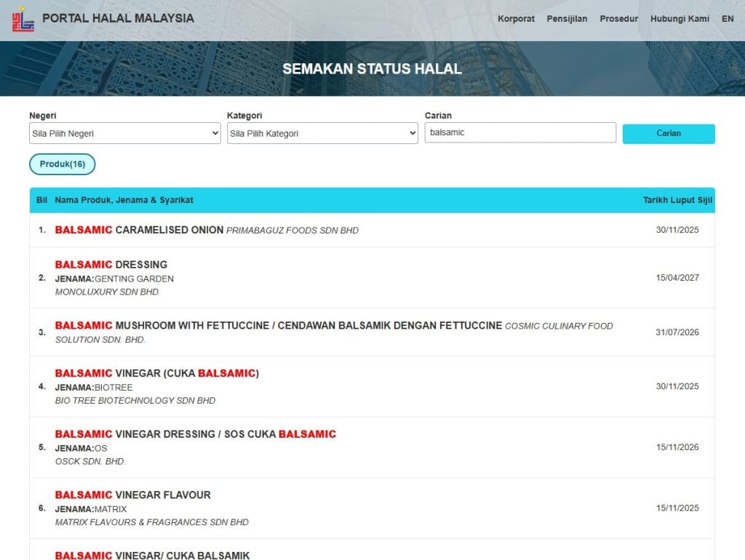
Task: Open the Prosedur menu
Action: (618, 18)
